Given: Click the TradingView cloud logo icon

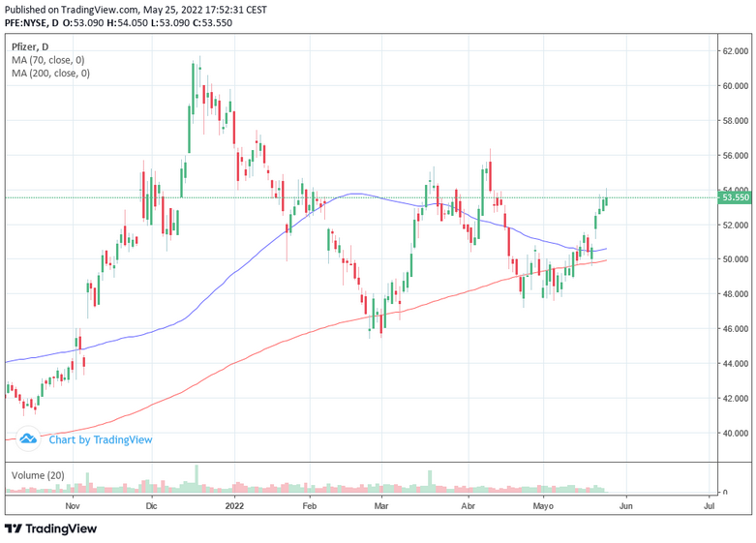Looking at the screenshot, I should point(28,439).
